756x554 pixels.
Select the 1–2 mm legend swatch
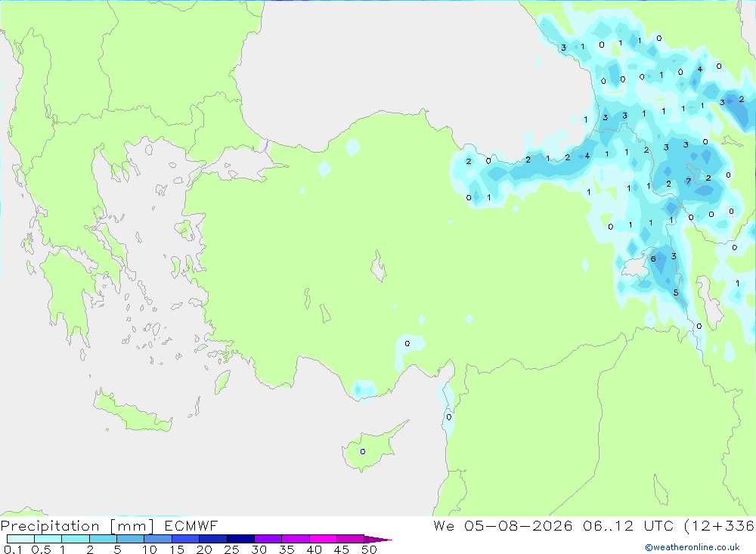75,539
